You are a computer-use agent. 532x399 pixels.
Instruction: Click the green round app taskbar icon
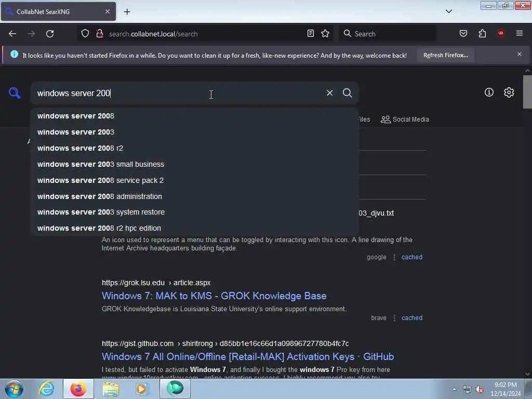click(x=175, y=389)
